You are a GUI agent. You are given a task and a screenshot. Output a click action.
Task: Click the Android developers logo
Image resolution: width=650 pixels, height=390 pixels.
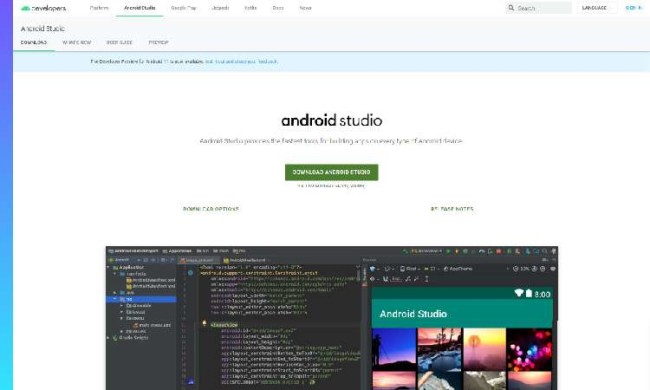pyautogui.click(x=44, y=8)
